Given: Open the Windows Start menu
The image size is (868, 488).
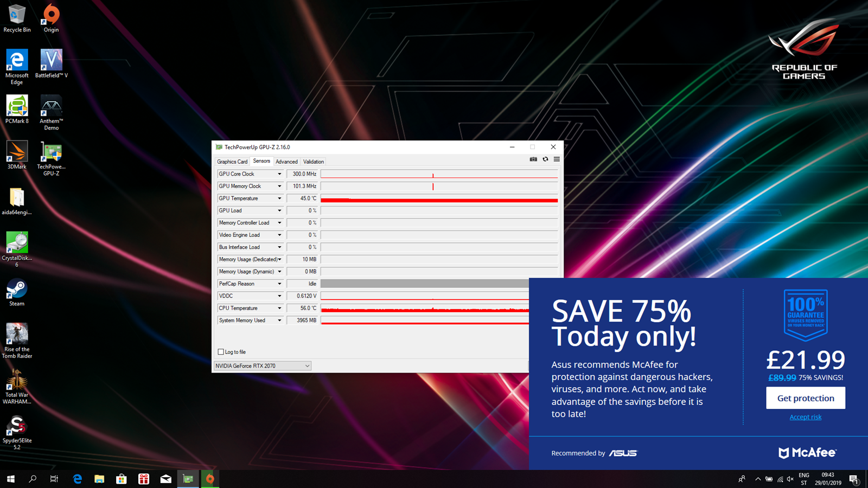Looking at the screenshot, I should (x=10, y=479).
